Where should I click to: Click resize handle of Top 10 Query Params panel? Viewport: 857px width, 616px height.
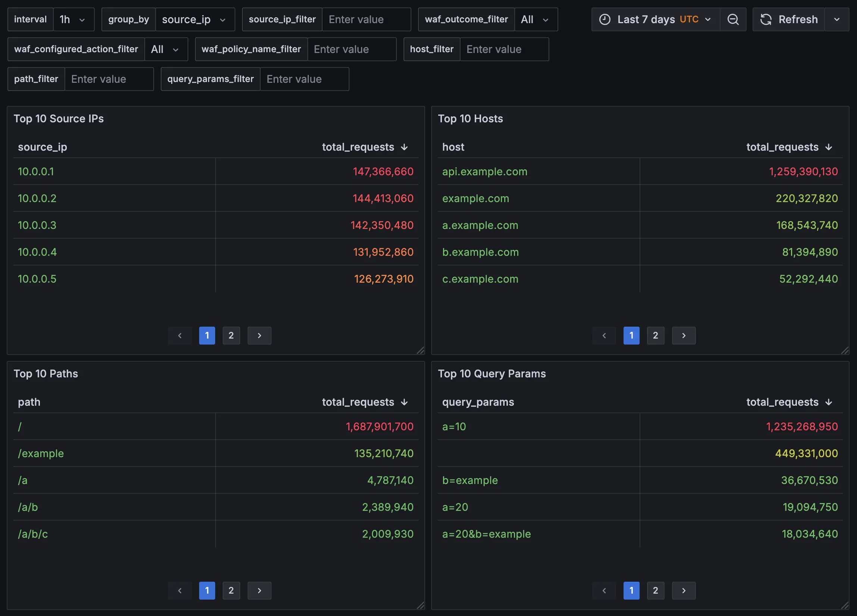point(845,606)
